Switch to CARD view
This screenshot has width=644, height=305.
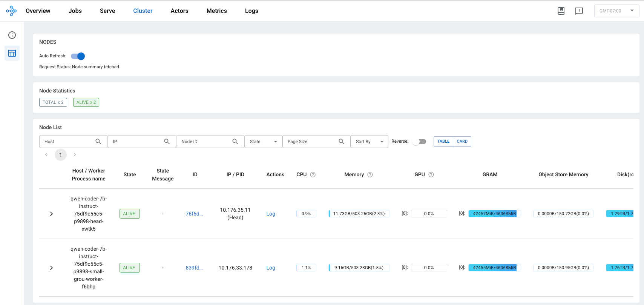pos(462,142)
